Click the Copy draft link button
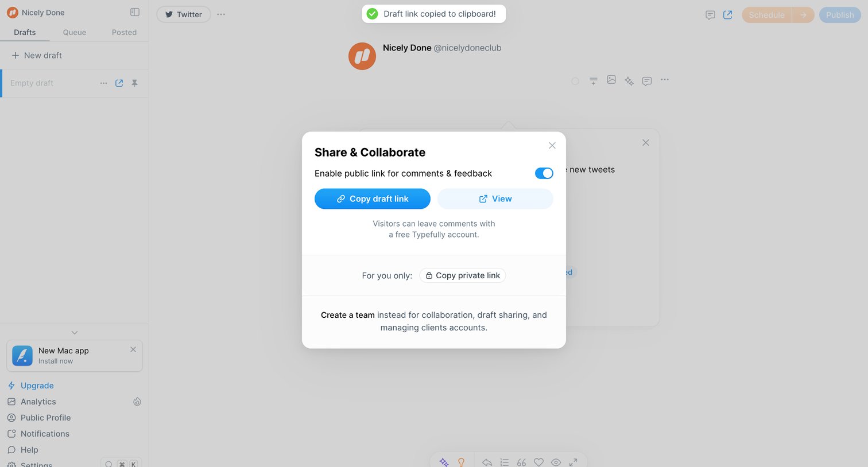The height and width of the screenshot is (467, 868). click(x=373, y=199)
